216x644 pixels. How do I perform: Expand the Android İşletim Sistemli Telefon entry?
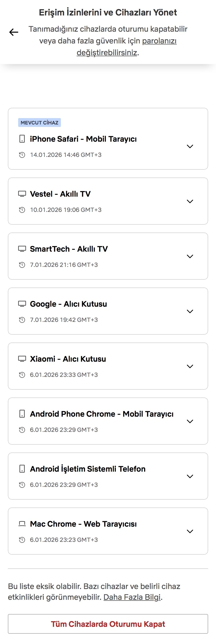pyautogui.click(x=190, y=476)
